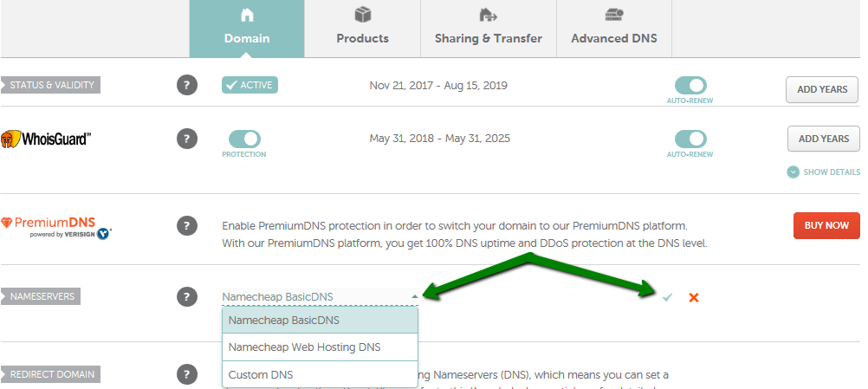Confirm nameserver change with the green checkmark
This screenshot has height=389, width=868.
click(x=667, y=298)
